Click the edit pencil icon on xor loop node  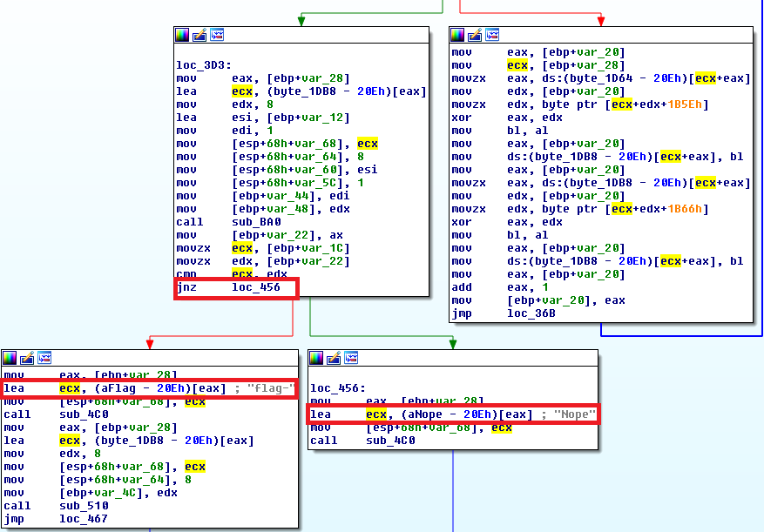(475, 35)
